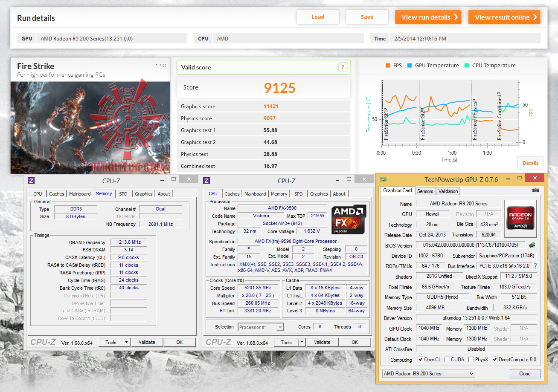The image size is (558, 392).
Task: Open Caches tab in the processor CPU-Z window
Action: click(232, 194)
